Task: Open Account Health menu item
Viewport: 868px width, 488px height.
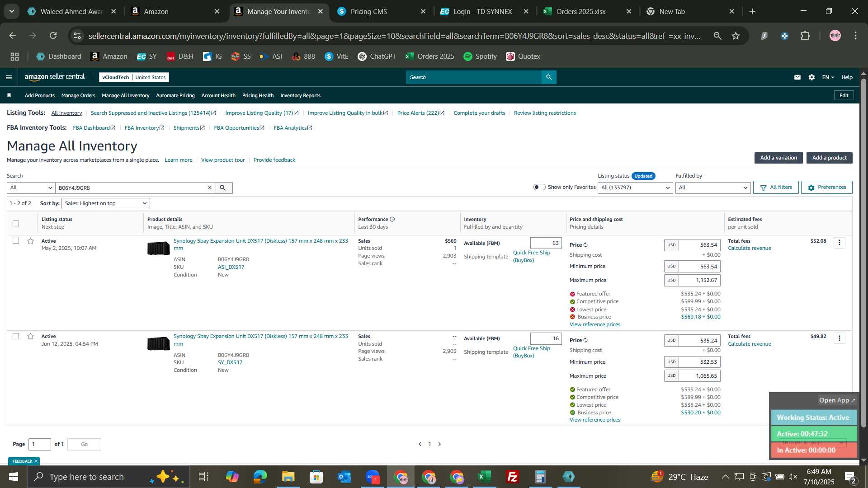Action: click(x=218, y=95)
